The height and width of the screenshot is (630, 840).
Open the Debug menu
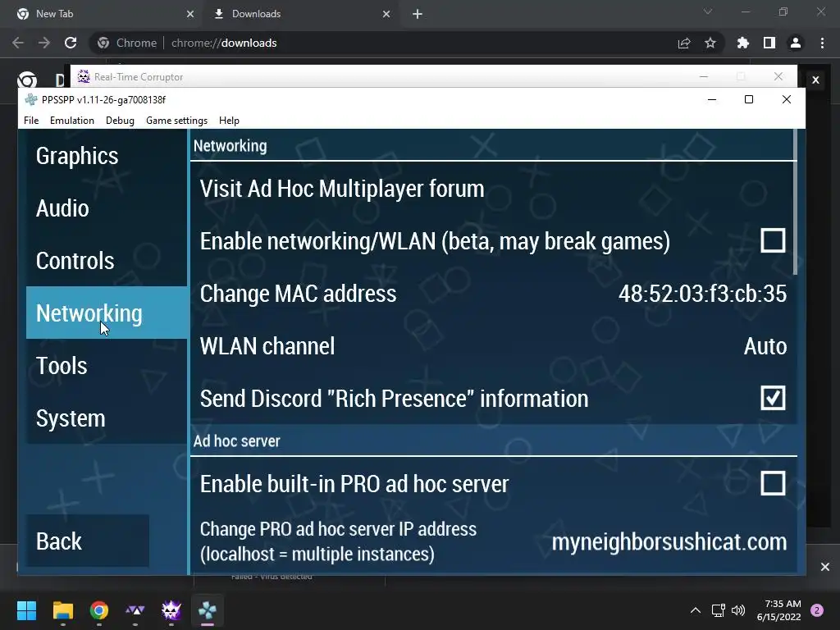(120, 121)
